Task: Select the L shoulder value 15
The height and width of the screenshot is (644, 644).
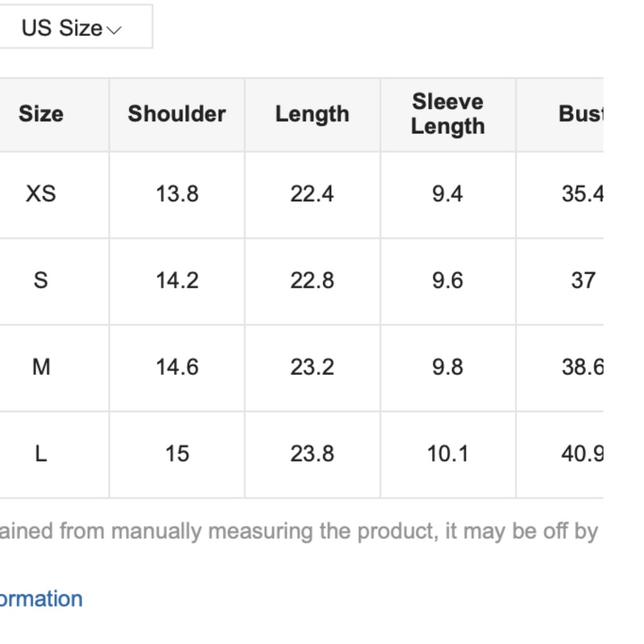Action: (x=176, y=454)
